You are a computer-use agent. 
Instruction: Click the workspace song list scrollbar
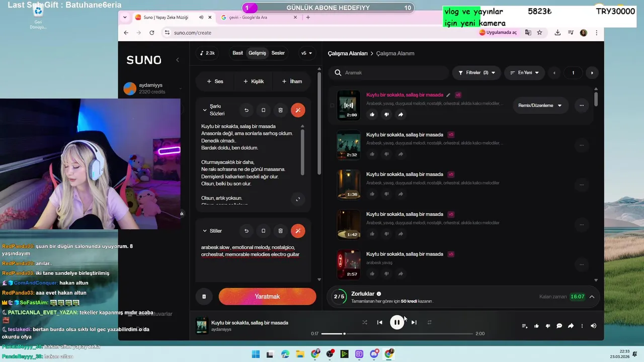tap(596, 99)
